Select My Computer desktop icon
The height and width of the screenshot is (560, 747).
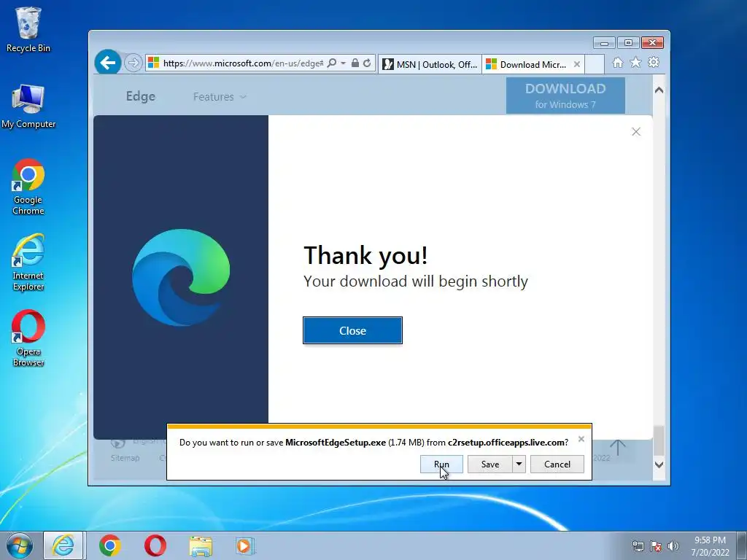pos(28,106)
